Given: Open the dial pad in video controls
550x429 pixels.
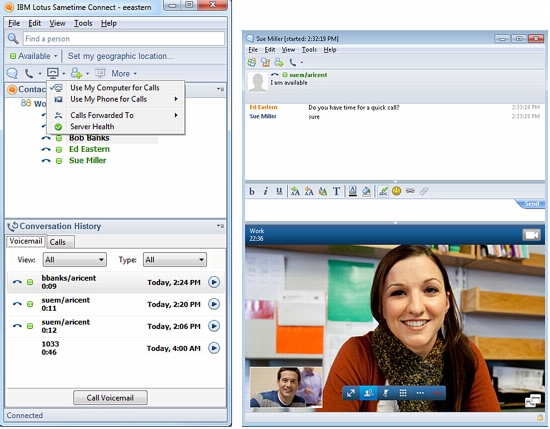Looking at the screenshot, I should pos(403,393).
